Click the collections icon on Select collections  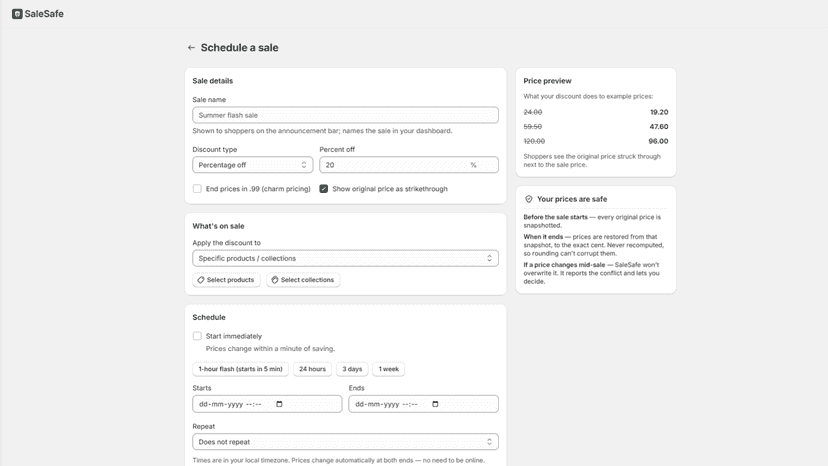pos(275,280)
